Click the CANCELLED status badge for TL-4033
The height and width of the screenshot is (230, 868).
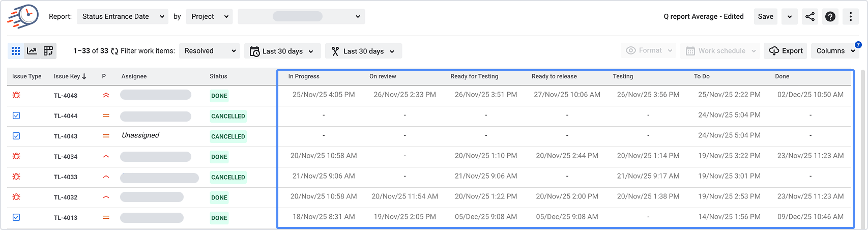click(x=228, y=177)
